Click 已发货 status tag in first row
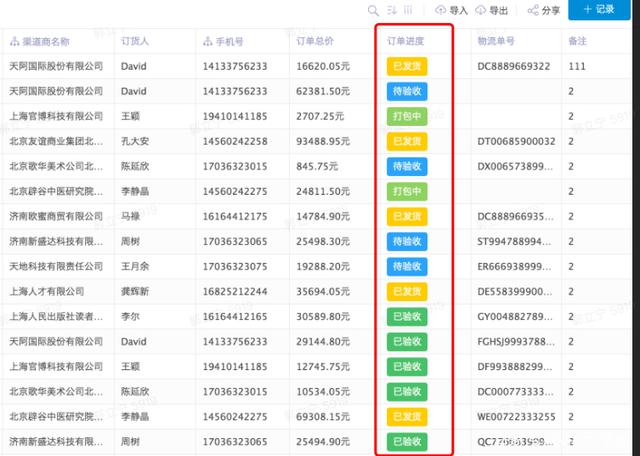Image resolution: width=640 pixels, height=456 pixels. [407, 66]
